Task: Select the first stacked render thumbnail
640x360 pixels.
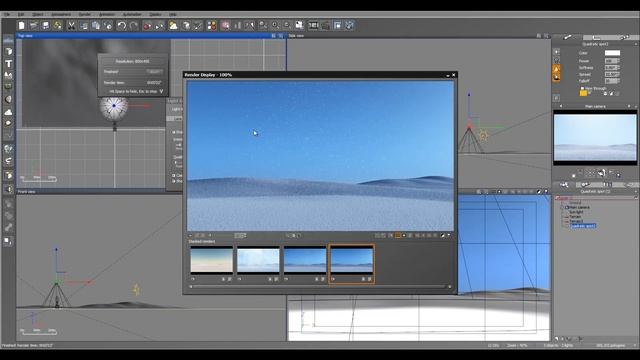Action: 211,260
